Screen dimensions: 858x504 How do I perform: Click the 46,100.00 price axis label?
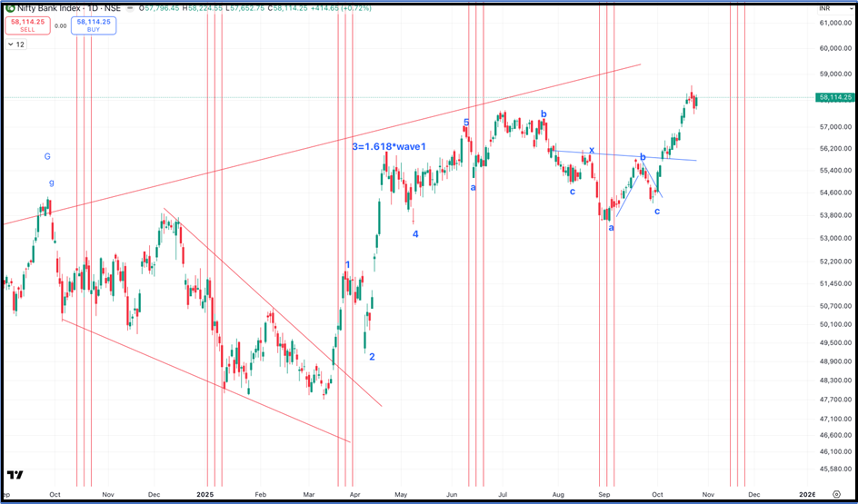click(837, 451)
